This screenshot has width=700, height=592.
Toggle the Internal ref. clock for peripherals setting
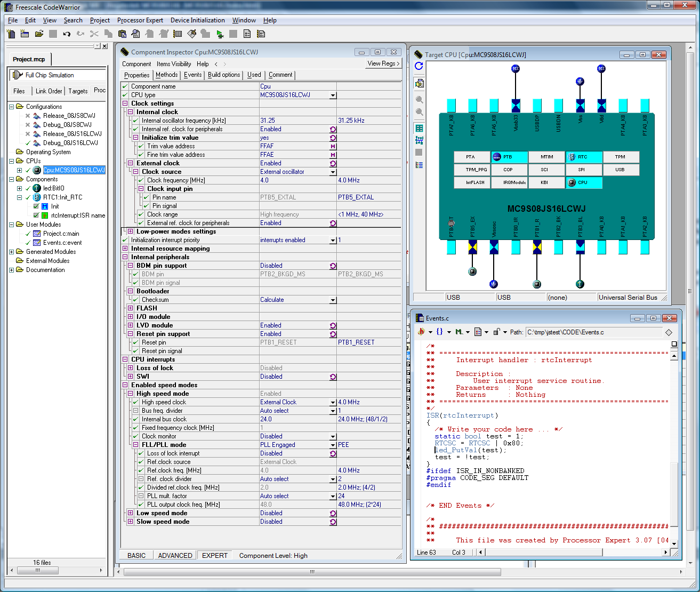333,129
